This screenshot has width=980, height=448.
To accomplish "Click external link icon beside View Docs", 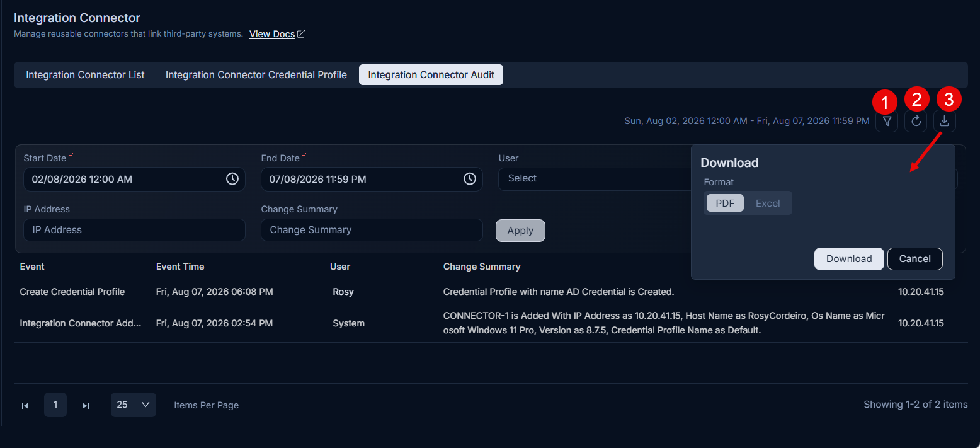I will pos(301,34).
